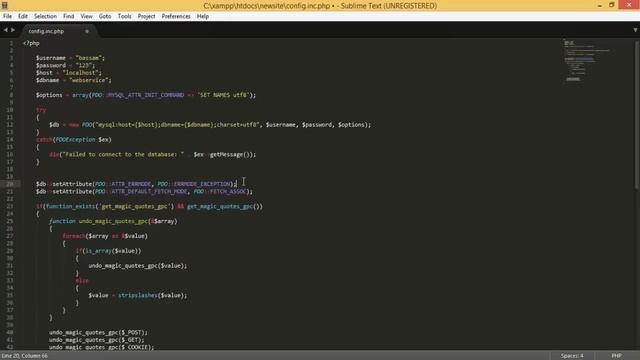The width and height of the screenshot is (640, 360).
Task: Click the if(function_exists('get_magic_quotes_gpc') line
Action: click(x=149, y=206)
